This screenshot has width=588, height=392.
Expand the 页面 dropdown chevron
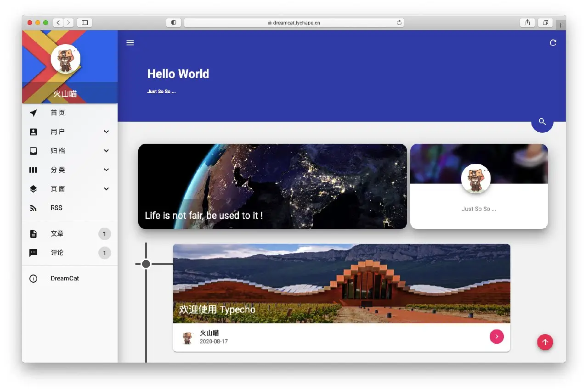click(x=106, y=189)
